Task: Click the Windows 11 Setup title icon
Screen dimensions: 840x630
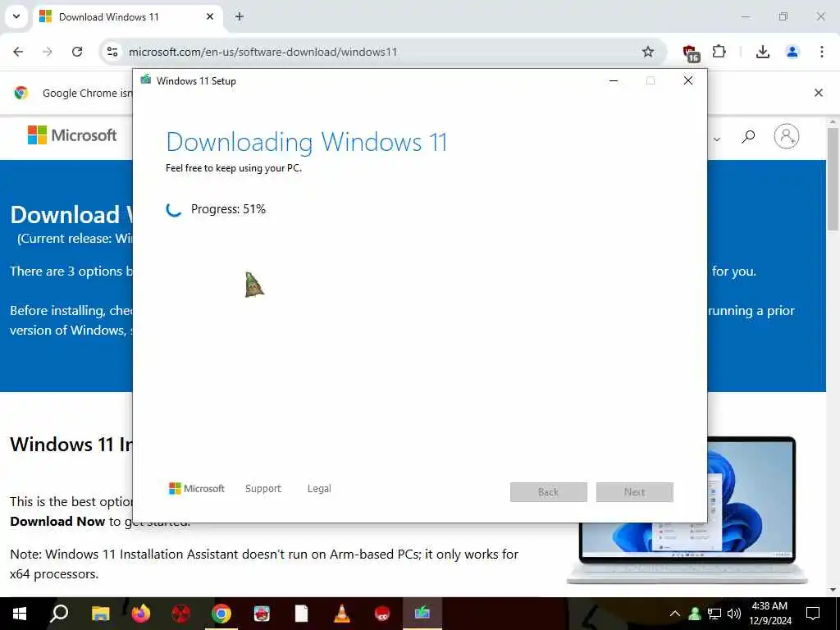Action: tap(145, 80)
